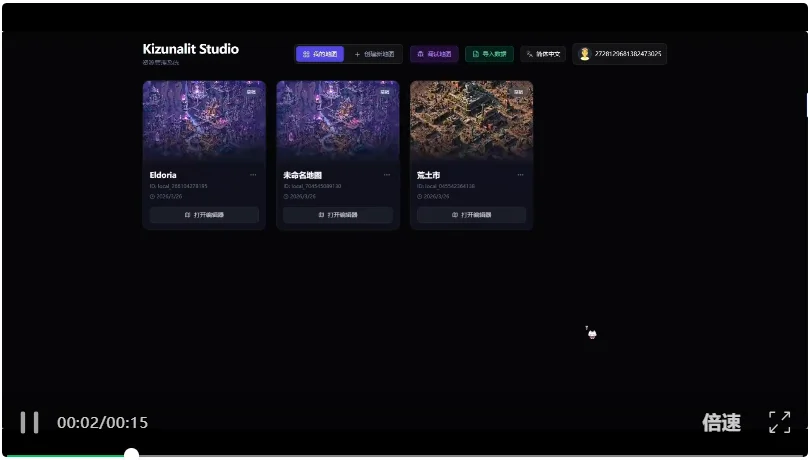Open the 简体中文 language selector
The height and width of the screenshot is (460, 810).
[543, 54]
